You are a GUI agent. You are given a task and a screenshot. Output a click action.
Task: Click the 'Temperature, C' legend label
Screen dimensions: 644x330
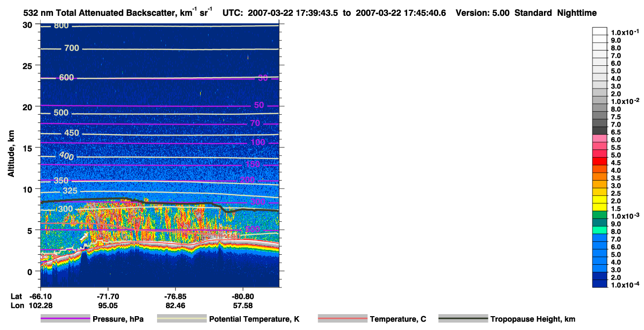[x=398, y=320]
